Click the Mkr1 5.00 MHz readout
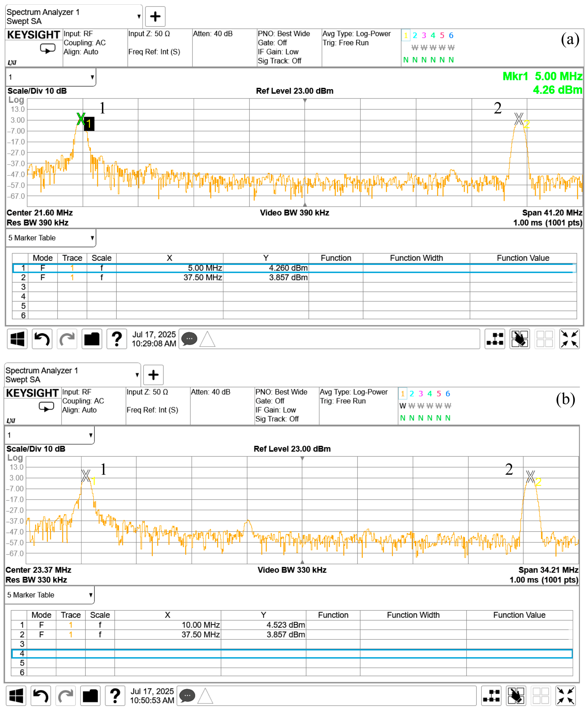 [542, 76]
